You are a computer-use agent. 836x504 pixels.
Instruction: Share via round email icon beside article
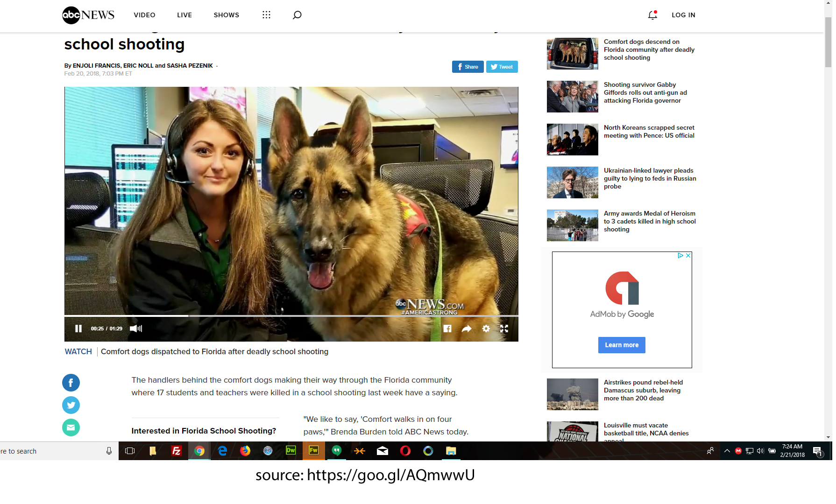pos(71,427)
